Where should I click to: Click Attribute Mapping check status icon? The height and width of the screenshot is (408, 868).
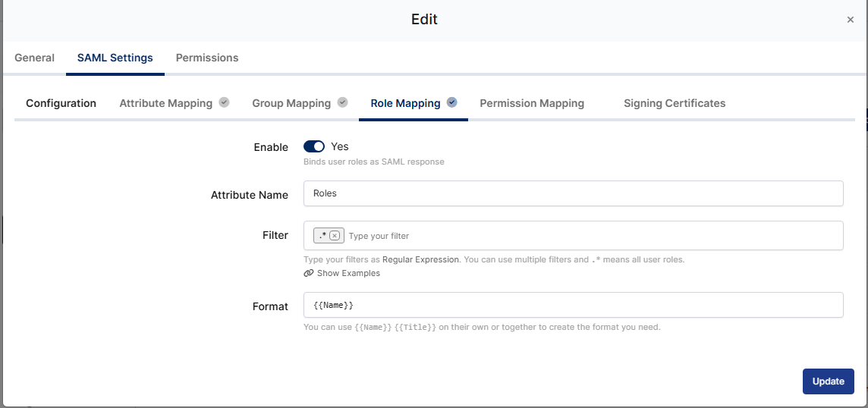(224, 102)
